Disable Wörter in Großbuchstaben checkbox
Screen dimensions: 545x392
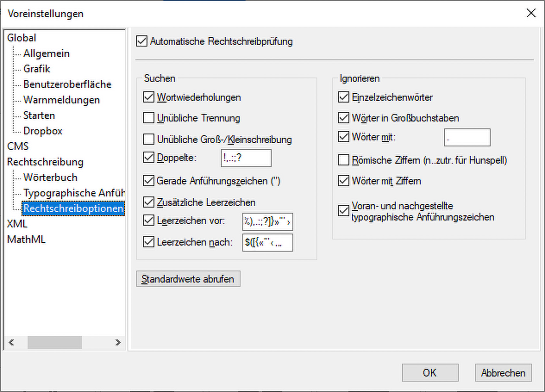click(x=343, y=118)
